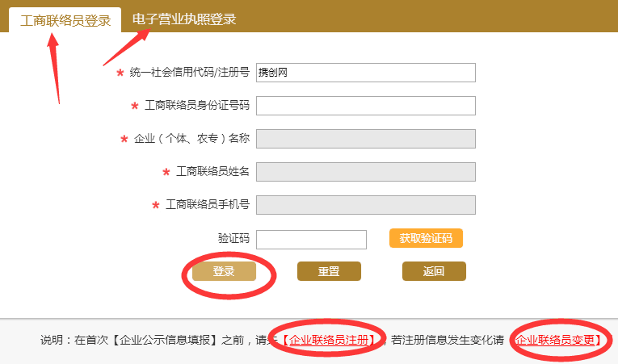Focus the 验证码 input box
The image size is (618, 364).
311,239
